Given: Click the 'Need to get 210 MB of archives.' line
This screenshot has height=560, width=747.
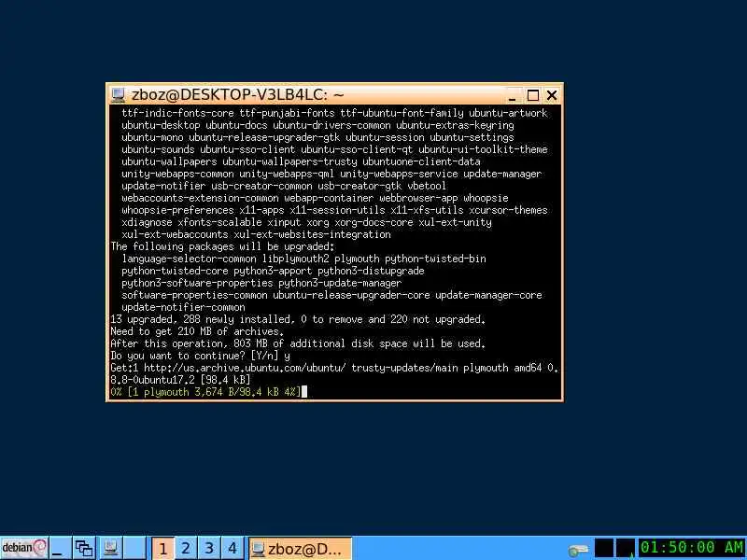Looking at the screenshot, I should pos(197,331).
